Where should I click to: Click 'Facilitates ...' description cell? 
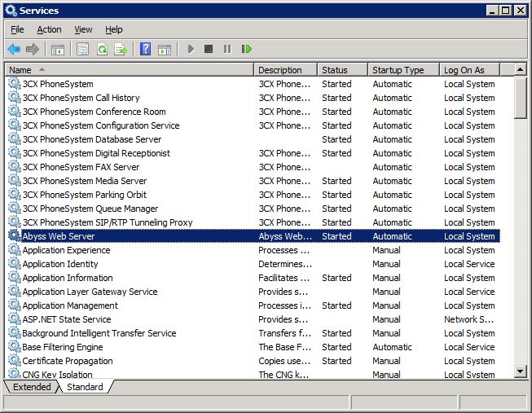click(284, 278)
